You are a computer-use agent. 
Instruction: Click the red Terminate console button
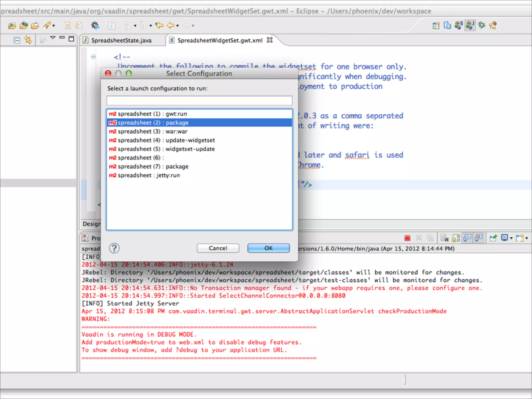coord(407,238)
